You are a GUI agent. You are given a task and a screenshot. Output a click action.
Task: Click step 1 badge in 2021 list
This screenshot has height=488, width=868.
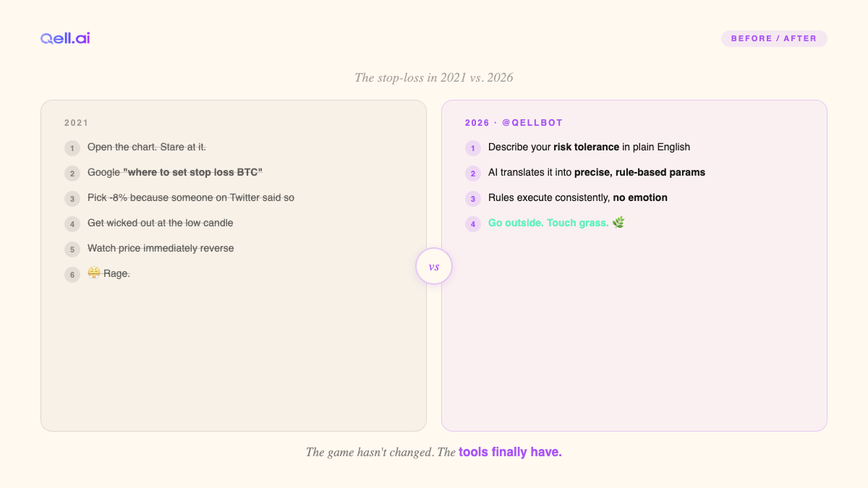[72, 148]
